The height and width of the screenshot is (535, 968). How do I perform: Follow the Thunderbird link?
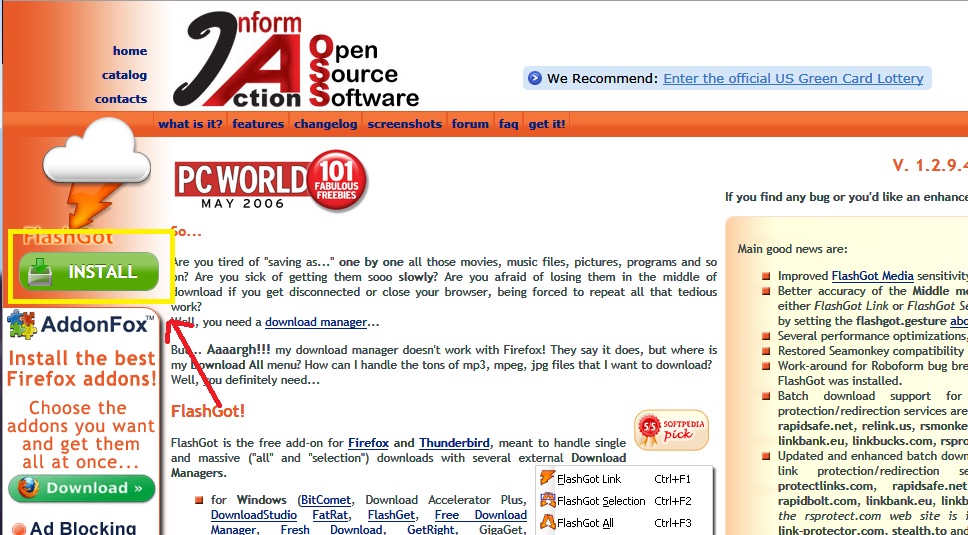(454, 442)
